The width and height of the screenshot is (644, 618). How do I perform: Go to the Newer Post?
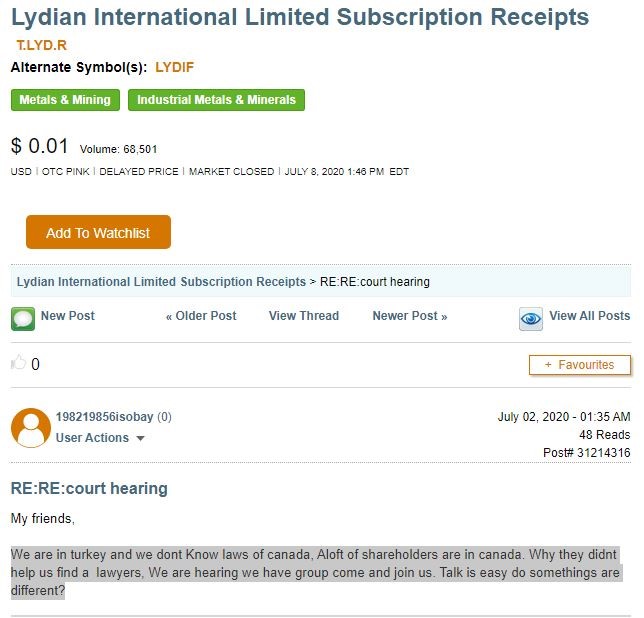[409, 316]
